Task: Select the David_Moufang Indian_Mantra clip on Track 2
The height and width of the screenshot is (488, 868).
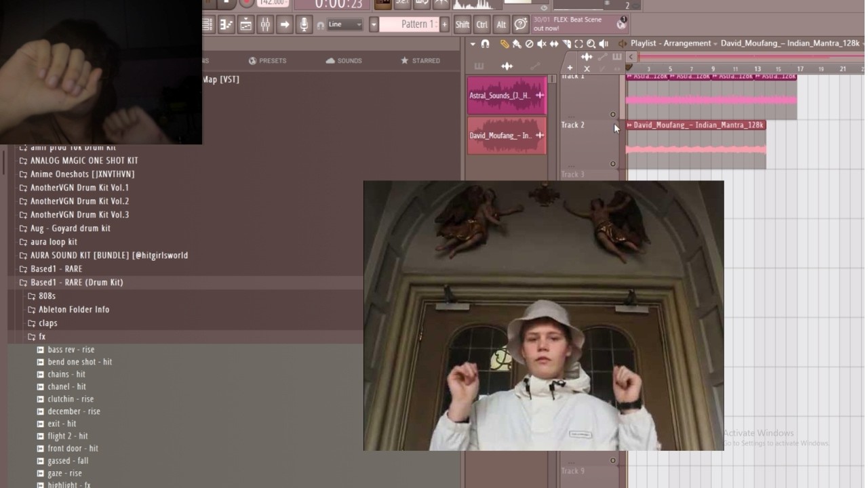Action: click(696, 144)
